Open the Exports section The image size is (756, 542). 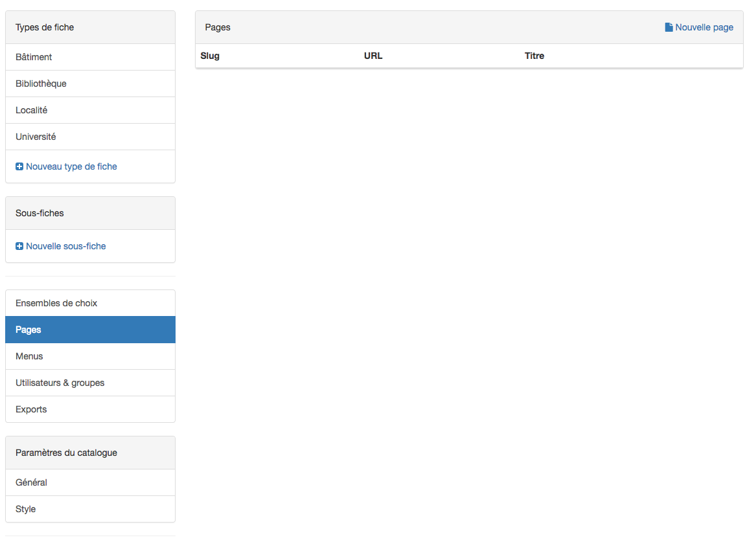click(31, 409)
